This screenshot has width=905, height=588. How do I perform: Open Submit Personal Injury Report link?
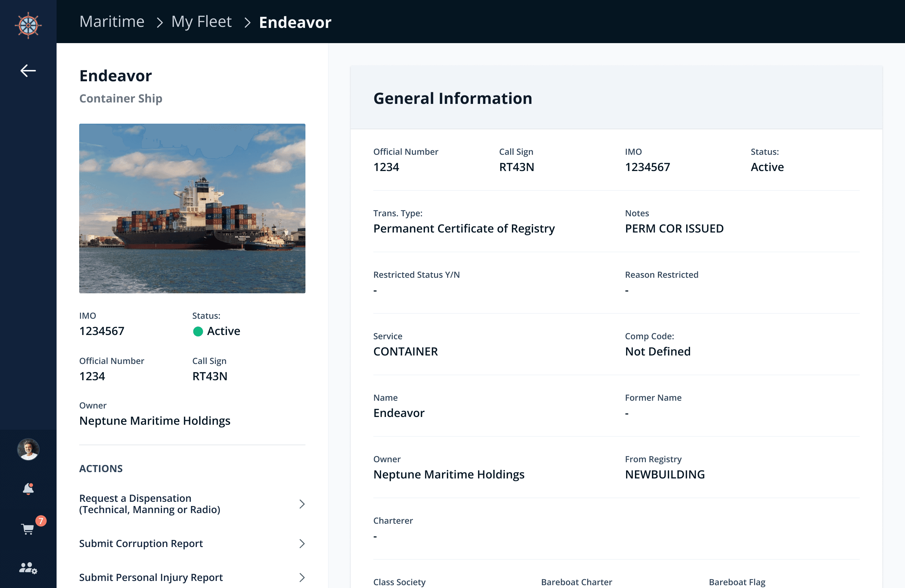pyautogui.click(x=151, y=577)
